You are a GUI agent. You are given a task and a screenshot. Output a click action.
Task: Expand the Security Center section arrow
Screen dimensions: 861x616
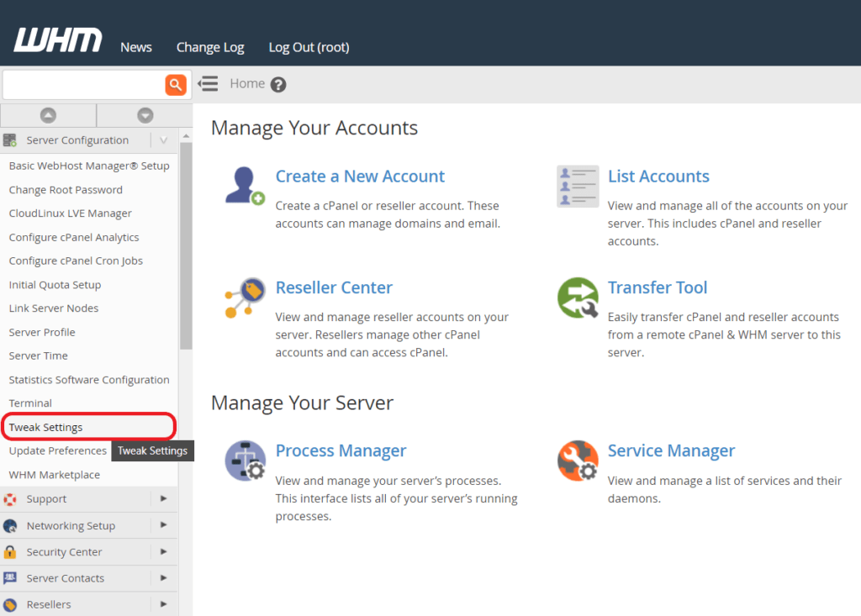pyautogui.click(x=164, y=551)
